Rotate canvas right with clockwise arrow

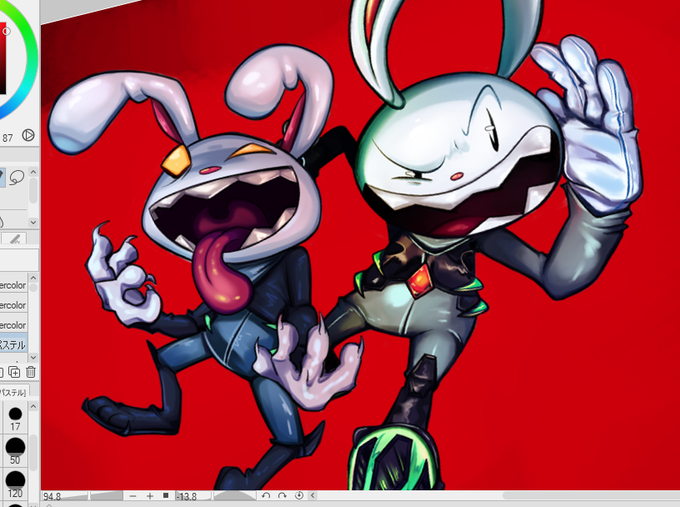282,495
